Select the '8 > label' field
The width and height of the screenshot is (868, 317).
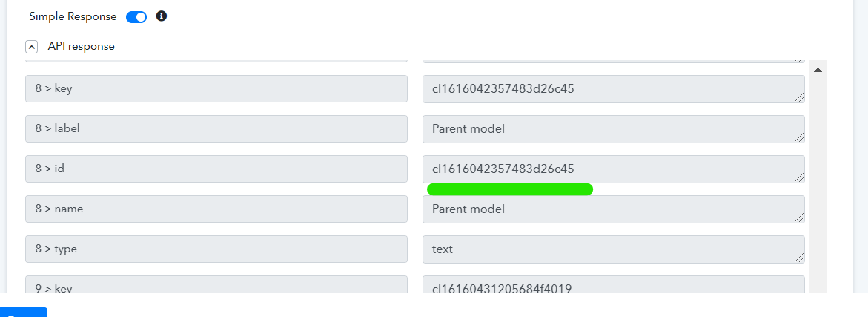[216, 128]
